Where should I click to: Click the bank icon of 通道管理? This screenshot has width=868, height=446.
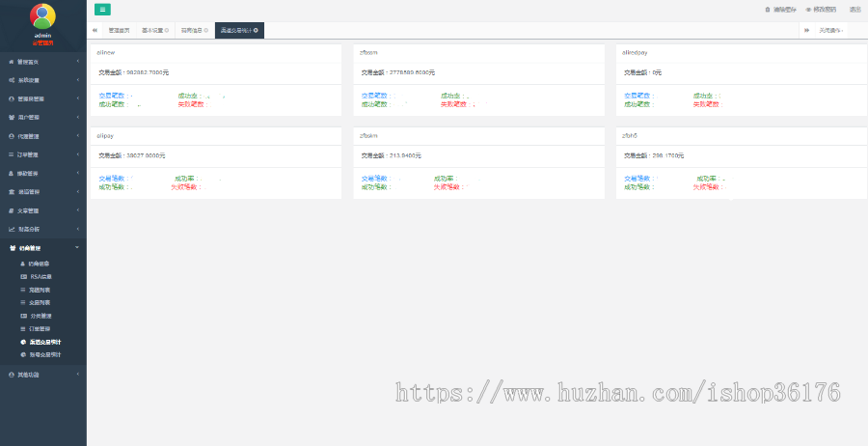[11, 192]
